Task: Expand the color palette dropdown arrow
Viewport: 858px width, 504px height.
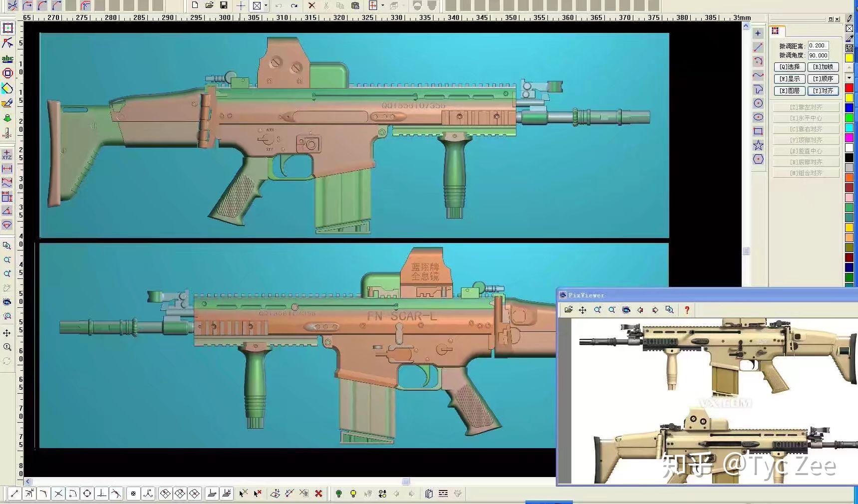Action: click(849, 78)
